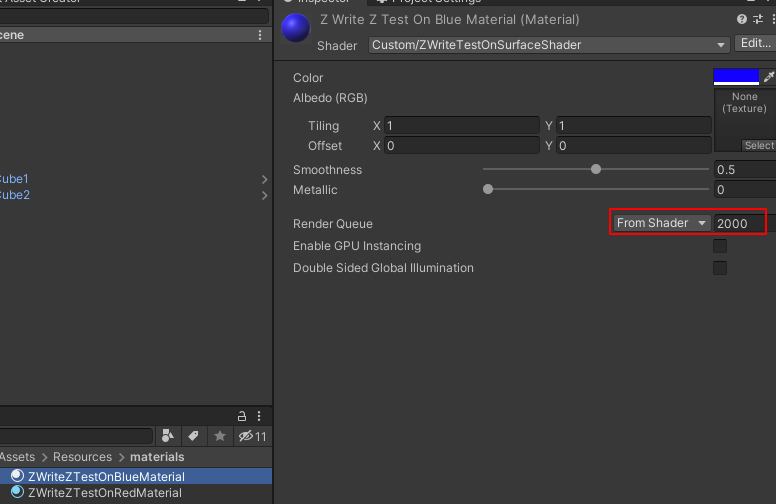Toggle Double Sided Global Illumination checkbox
The image size is (776, 504).
(720, 268)
